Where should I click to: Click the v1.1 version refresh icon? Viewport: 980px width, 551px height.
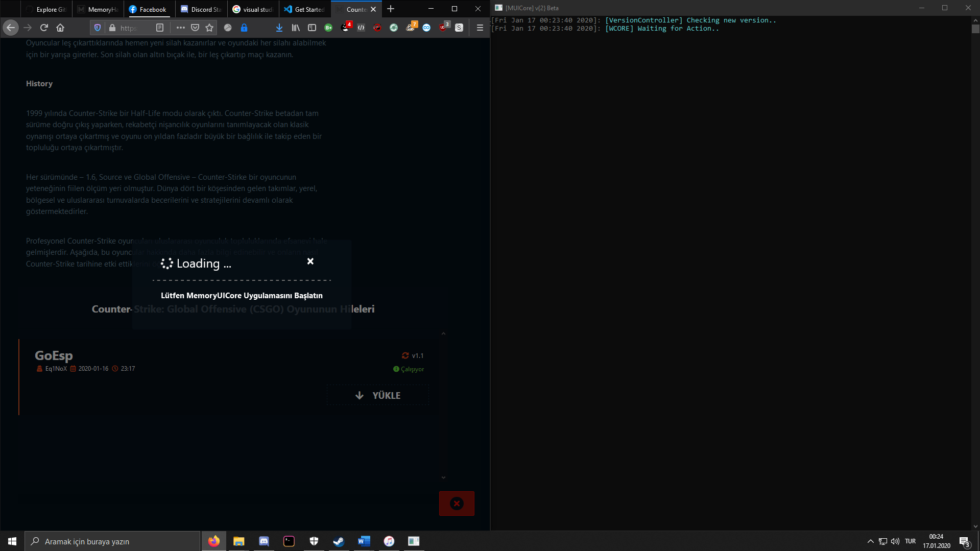click(x=405, y=356)
